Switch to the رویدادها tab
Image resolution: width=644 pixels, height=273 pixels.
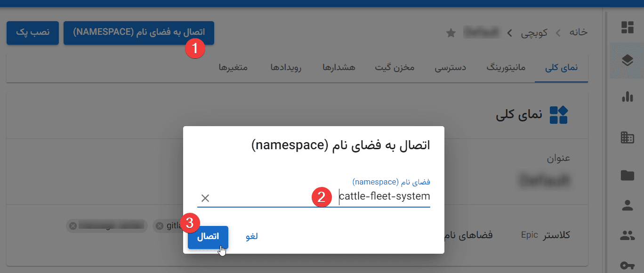[x=286, y=68]
